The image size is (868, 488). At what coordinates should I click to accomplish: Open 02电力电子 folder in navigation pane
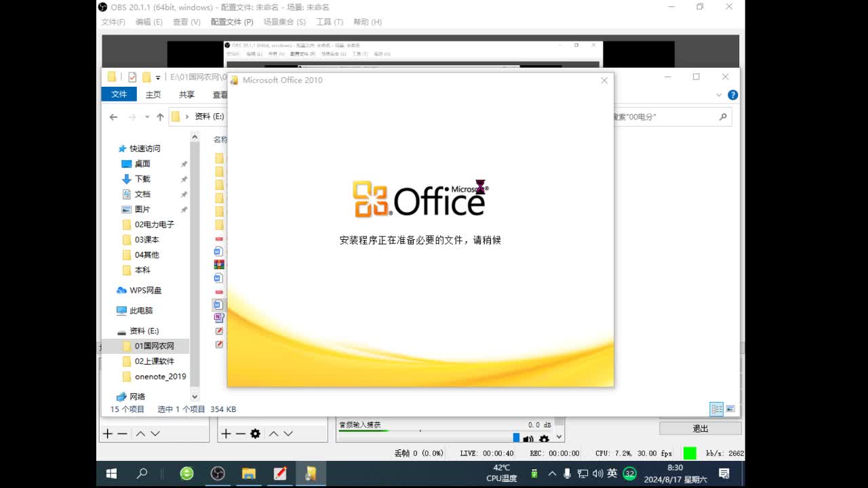pos(154,224)
